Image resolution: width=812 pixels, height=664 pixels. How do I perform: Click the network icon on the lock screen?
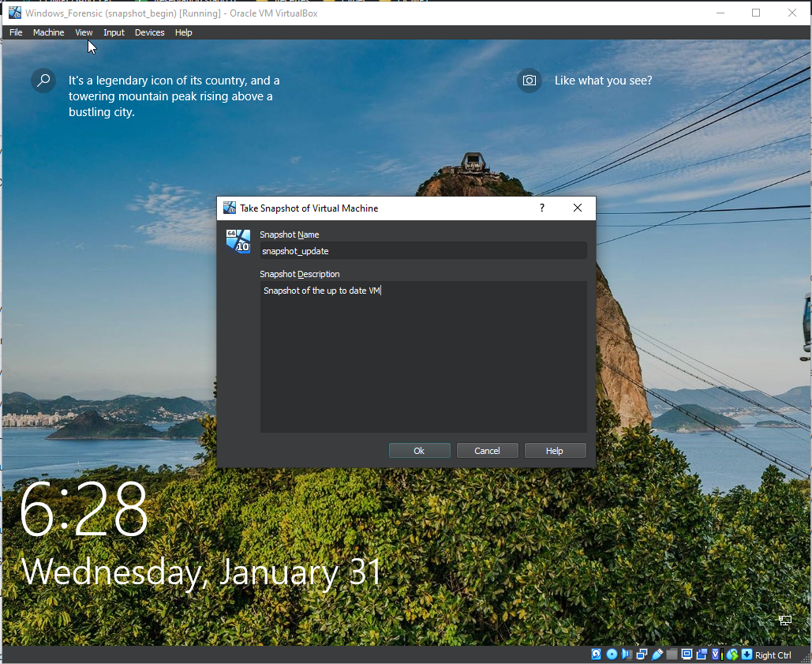[785, 621]
